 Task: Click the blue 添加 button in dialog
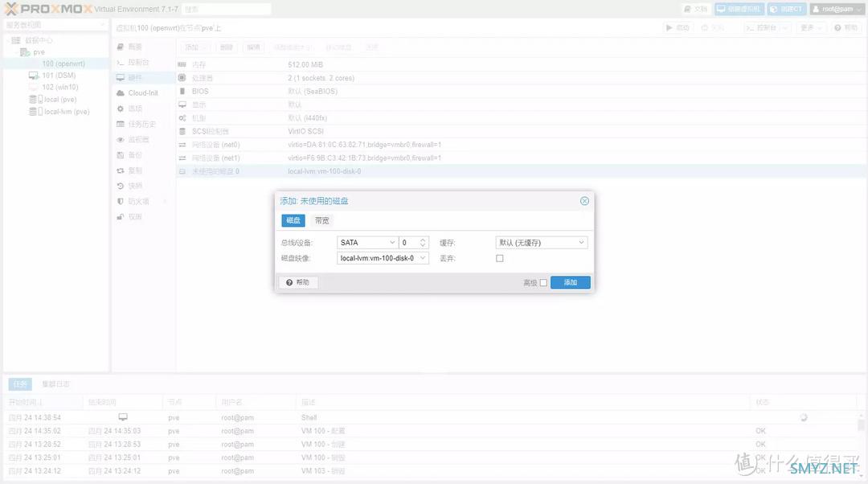570,282
